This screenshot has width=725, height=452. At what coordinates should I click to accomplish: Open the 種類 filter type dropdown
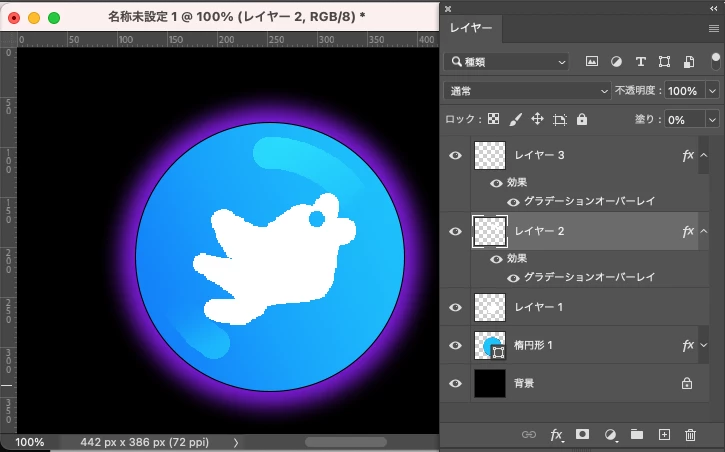click(x=506, y=61)
